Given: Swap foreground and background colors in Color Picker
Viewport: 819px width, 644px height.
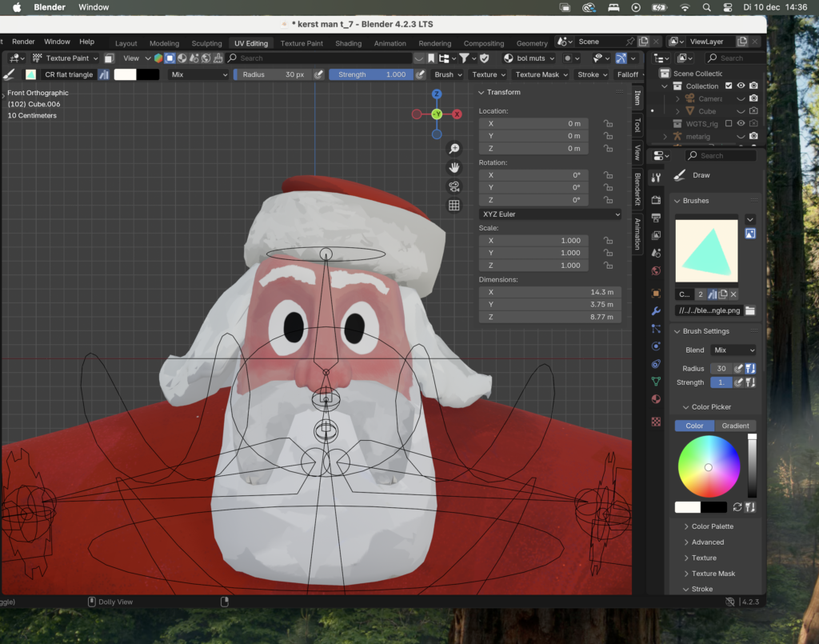Looking at the screenshot, I should pyautogui.click(x=737, y=507).
